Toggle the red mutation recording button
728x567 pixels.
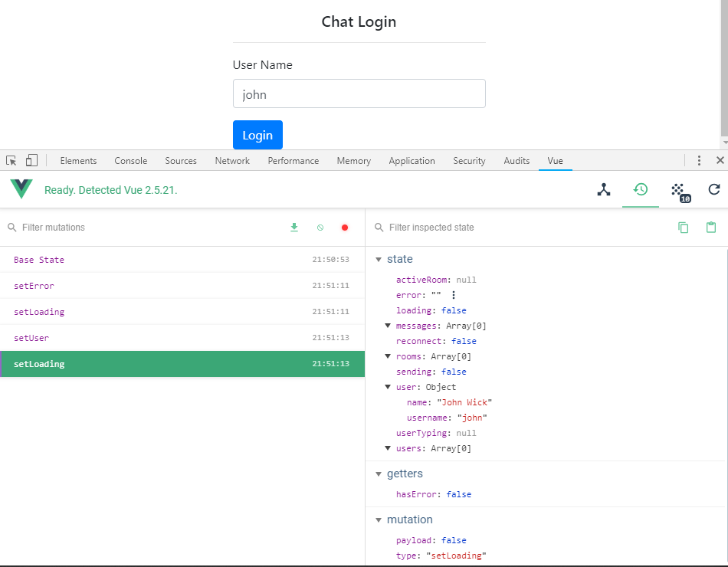345,228
